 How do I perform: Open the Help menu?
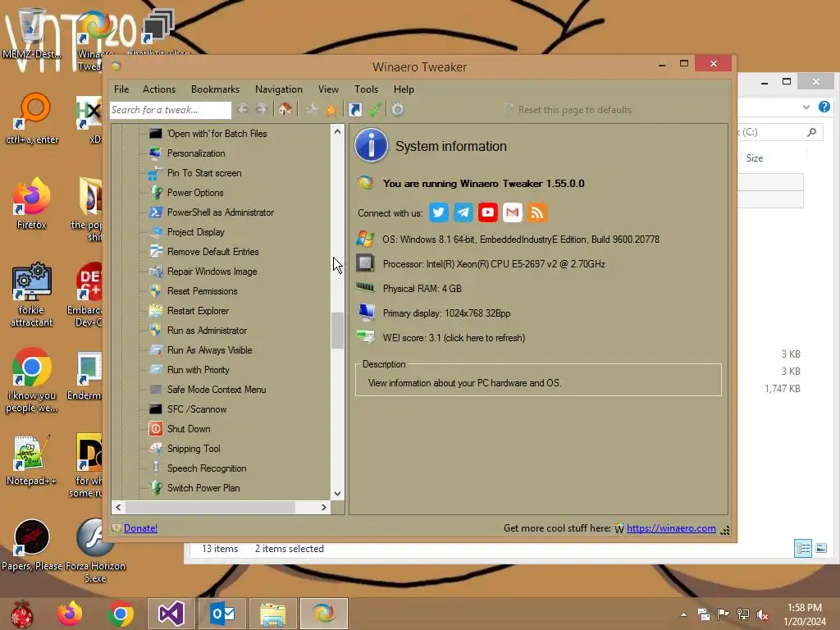(x=404, y=89)
